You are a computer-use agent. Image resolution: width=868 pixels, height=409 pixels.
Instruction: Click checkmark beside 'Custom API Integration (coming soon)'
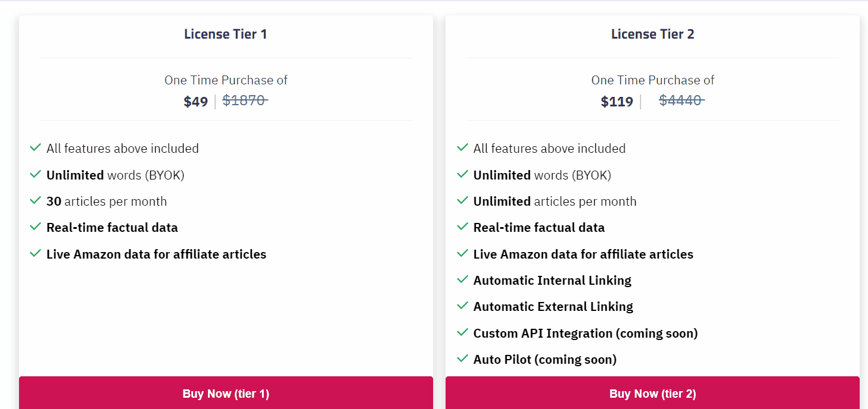(462, 332)
